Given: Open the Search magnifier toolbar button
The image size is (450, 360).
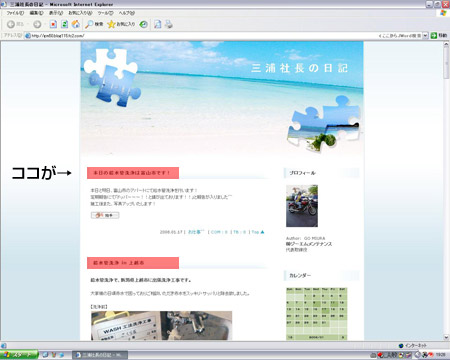Looking at the screenshot, I should [x=94, y=24].
